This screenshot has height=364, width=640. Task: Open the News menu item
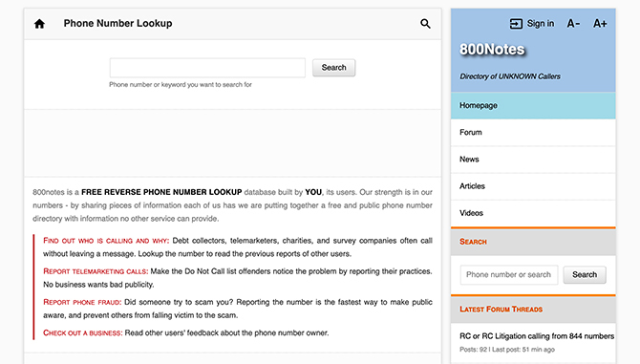(533, 160)
